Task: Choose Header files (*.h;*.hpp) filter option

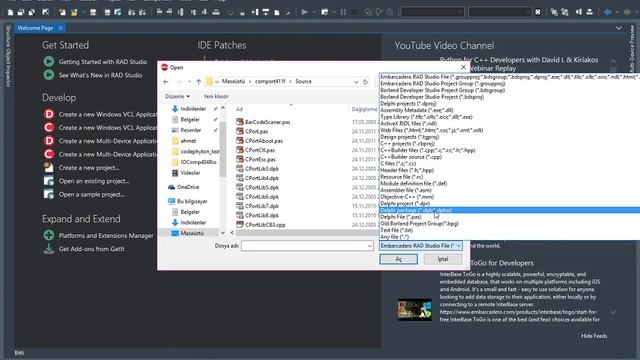Action: (509, 170)
